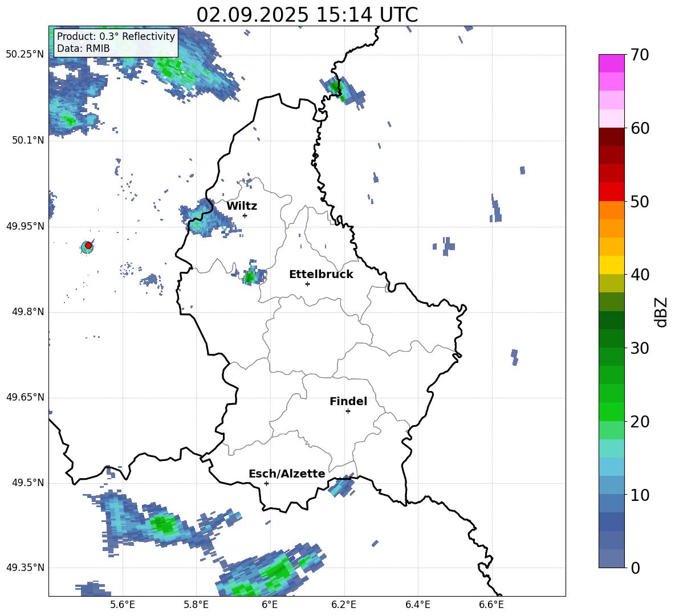Click the 5.6°E longitude label

pos(123,605)
